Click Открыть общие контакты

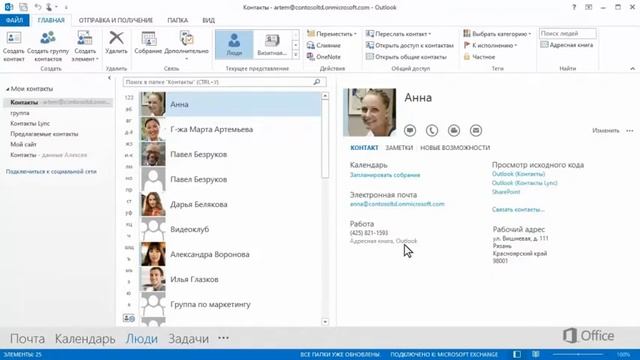(406, 57)
